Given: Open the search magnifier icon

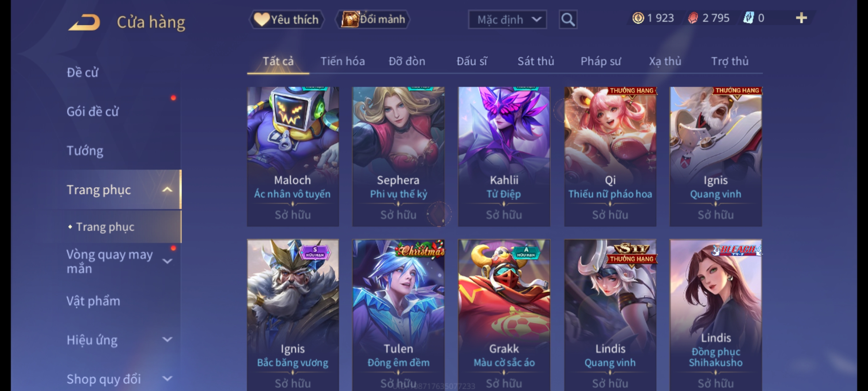Looking at the screenshot, I should [568, 20].
